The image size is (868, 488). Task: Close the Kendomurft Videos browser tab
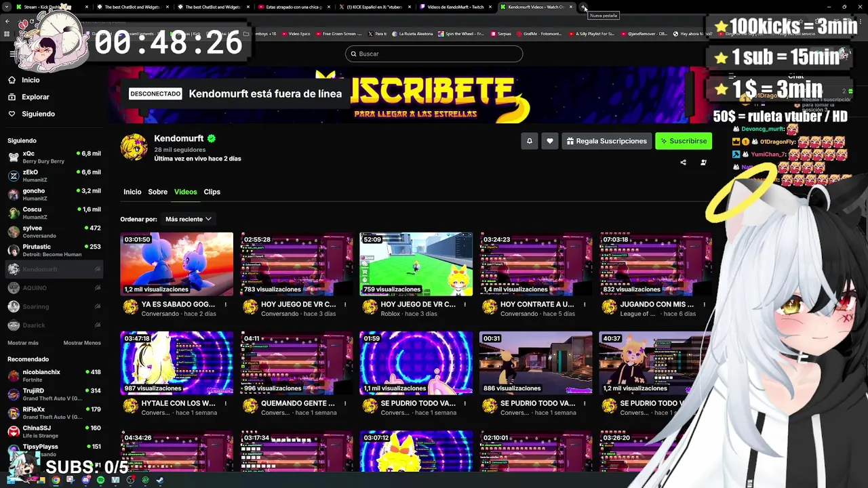571,7
